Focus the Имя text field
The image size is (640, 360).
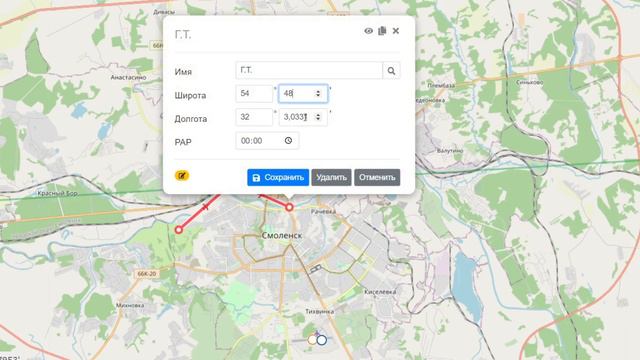(x=309, y=71)
